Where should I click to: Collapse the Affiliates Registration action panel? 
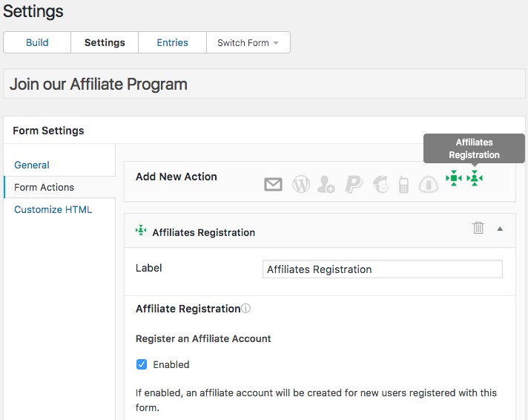pyautogui.click(x=500, y=229)
